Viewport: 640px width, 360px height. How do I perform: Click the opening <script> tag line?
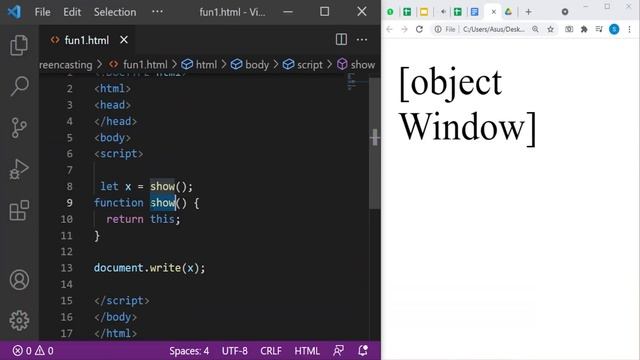pos(118,153)
